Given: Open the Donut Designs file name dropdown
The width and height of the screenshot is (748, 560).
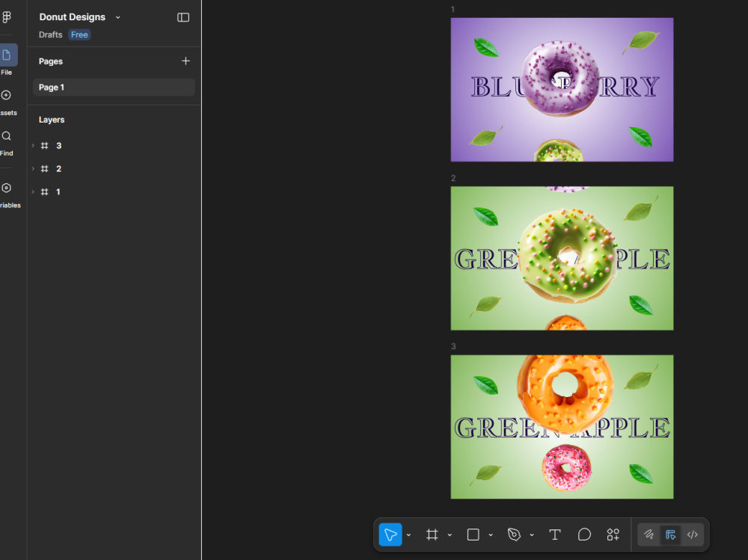Looking at the screenshot, I should coord(118,18).
